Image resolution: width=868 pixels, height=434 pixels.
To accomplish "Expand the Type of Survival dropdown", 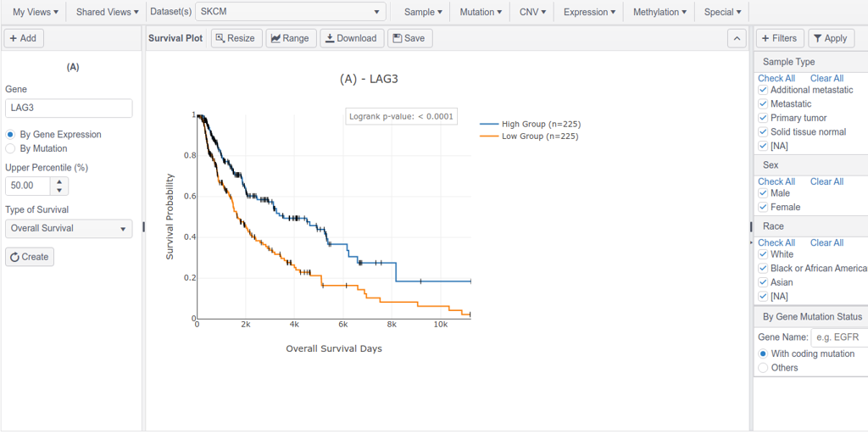I will pyautogui.click(x=69, y=228).
